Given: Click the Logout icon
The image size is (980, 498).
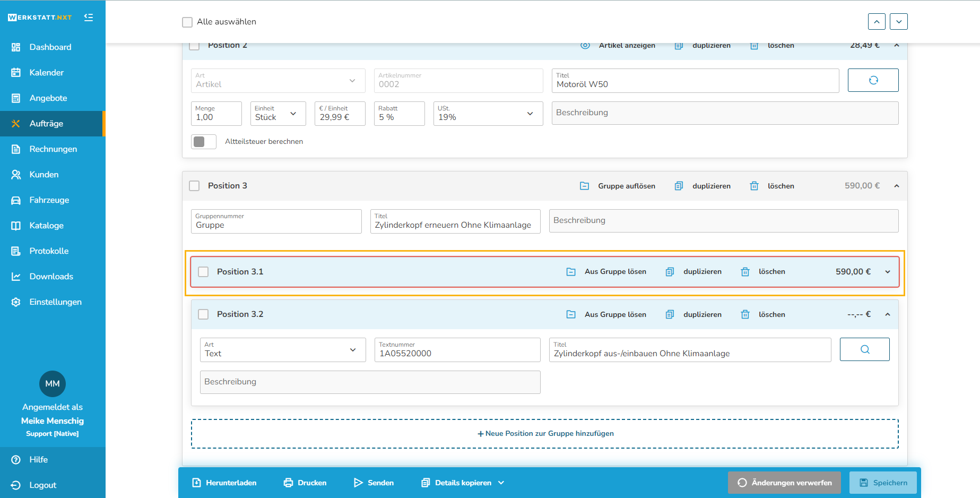Looking at the screenshot, I should click(x=16, y=485).
